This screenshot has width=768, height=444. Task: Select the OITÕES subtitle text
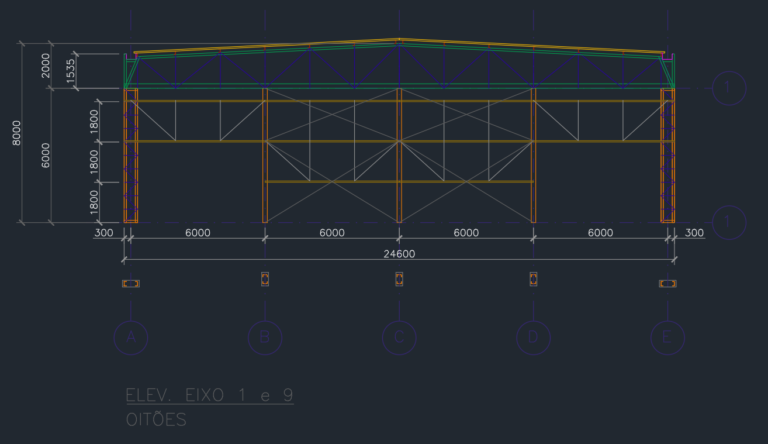click(156, 420)
